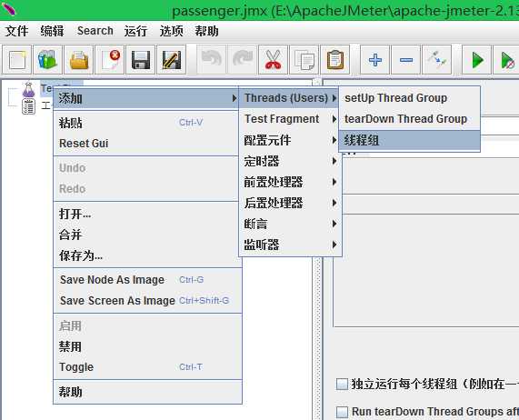Image resolution: width=519 pixels, height=420 pixels.
Task: Click the Open file folder icon
Action: pos(79,60)
